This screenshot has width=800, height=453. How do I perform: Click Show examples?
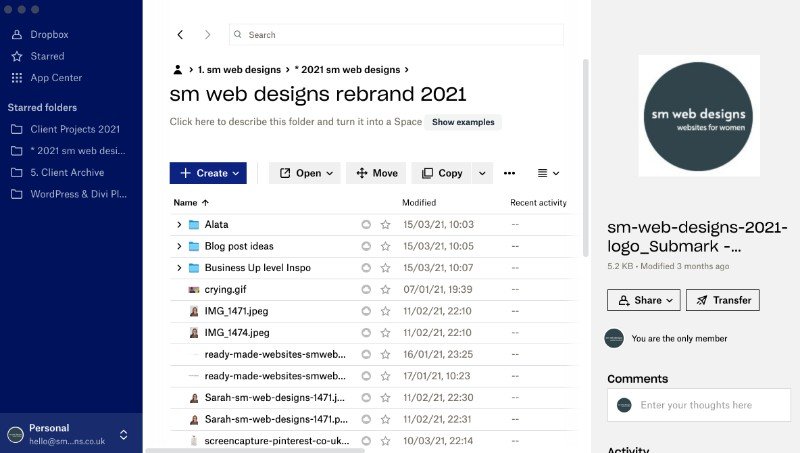[x=463, y=122]
